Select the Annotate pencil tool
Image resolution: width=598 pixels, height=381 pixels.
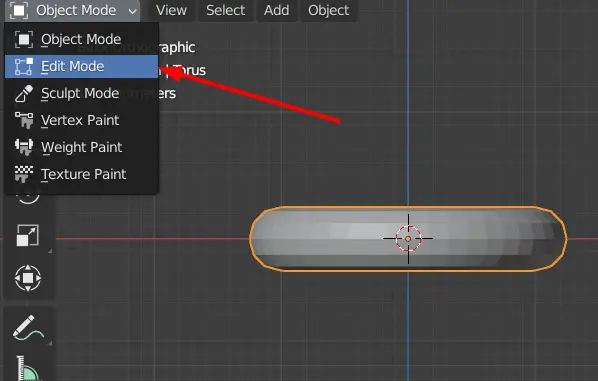tap(28, 327)
